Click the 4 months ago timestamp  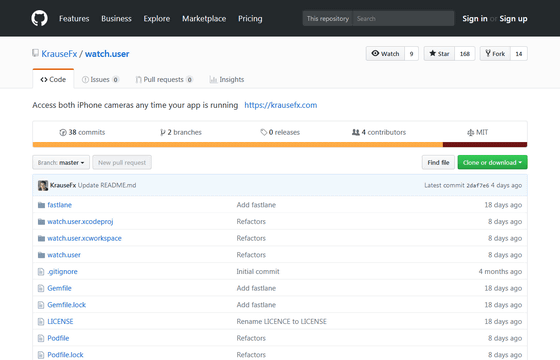pyautogui.click(x=500, y=272)
